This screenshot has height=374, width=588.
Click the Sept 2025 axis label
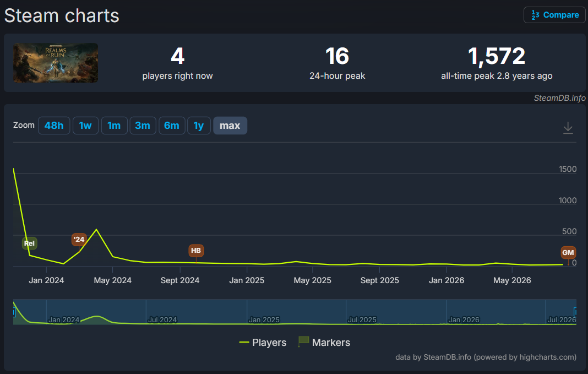tap(379, 280)
